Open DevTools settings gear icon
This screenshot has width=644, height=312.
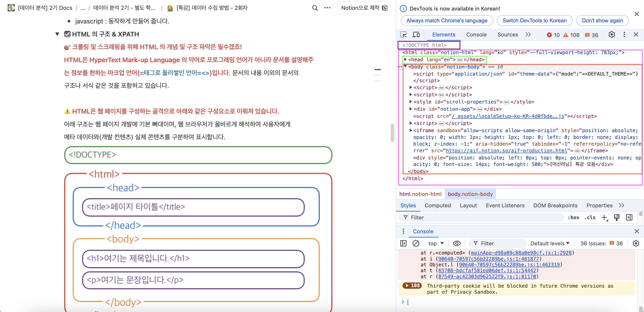tap(612, 34)
